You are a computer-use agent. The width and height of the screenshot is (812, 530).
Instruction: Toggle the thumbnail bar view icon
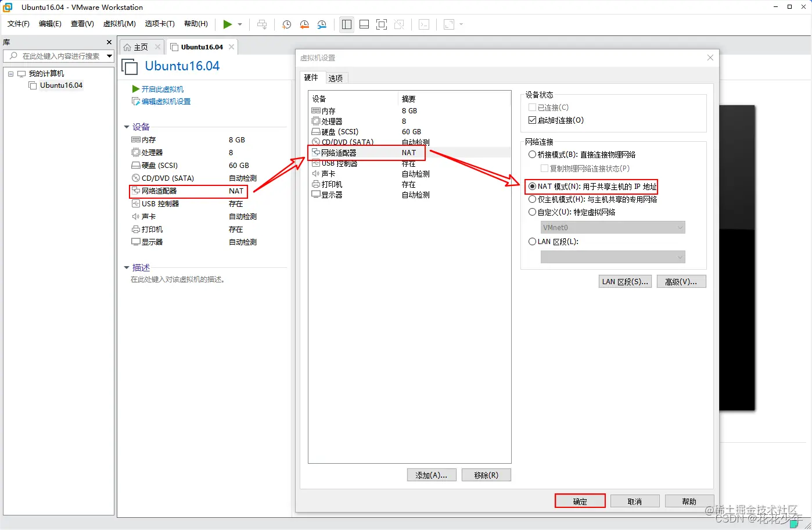364,24
